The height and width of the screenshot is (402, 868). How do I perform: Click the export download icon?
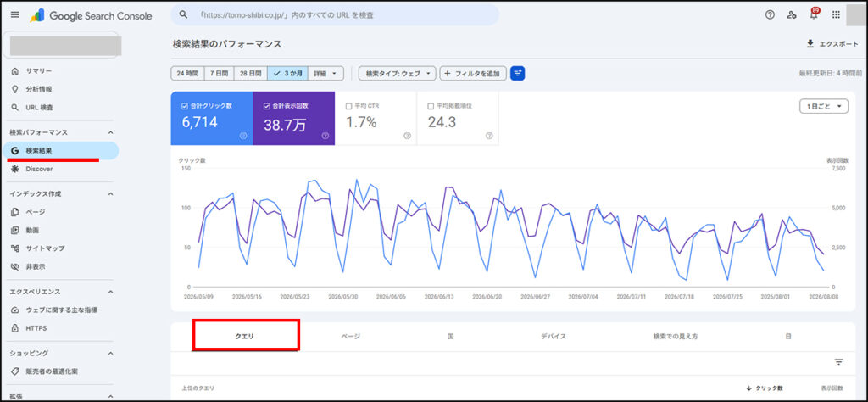click(x=810, y=44)
